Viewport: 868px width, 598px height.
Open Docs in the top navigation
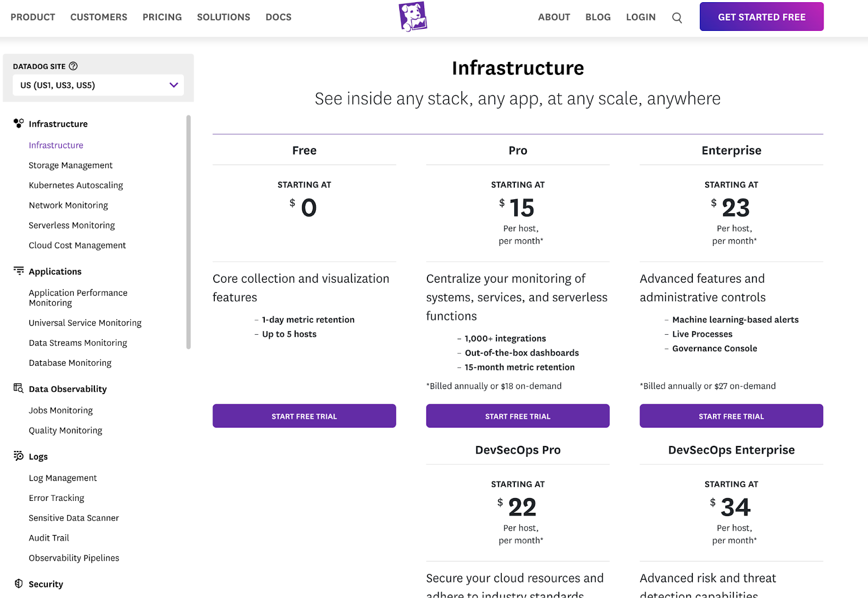tap(278, 17)
